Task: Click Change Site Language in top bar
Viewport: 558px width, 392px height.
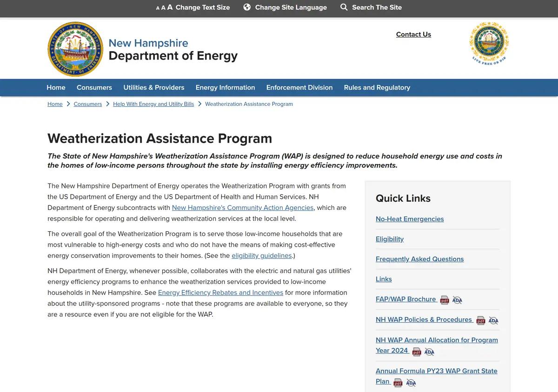Action: coord(291,7)
